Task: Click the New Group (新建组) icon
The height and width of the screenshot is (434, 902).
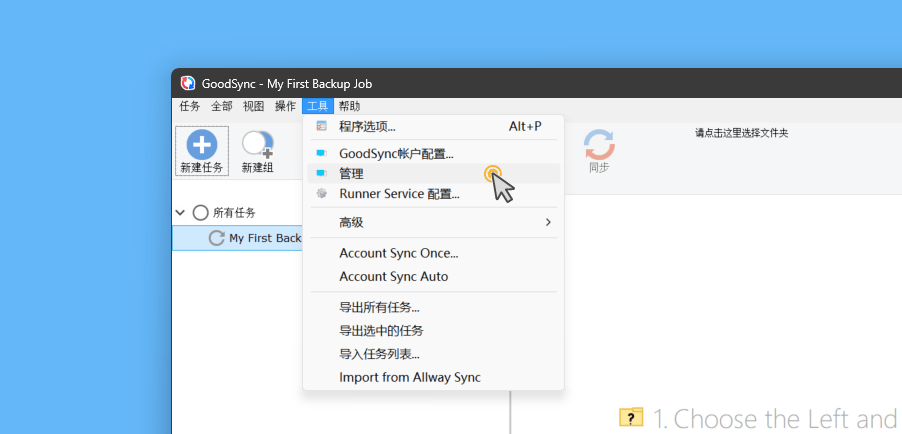Action: point(257,144)
